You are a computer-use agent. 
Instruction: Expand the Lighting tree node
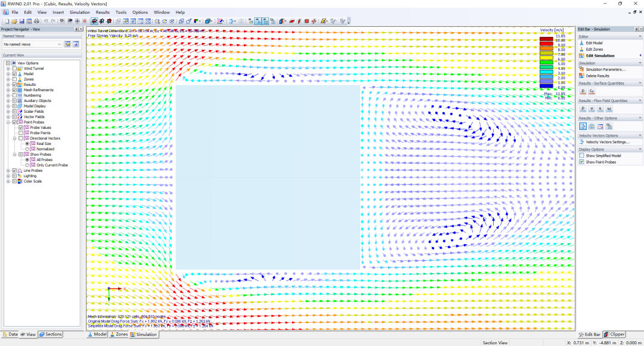(x=8, y=176)
